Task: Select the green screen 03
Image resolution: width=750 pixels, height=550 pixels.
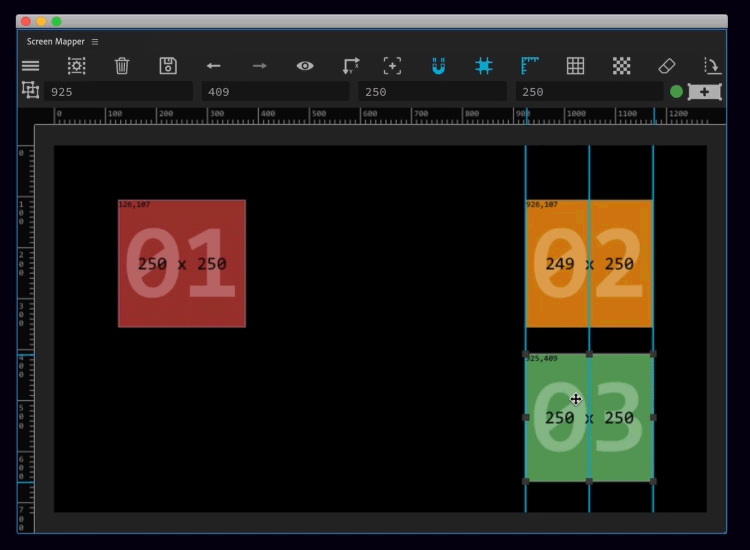Action: 589,418
